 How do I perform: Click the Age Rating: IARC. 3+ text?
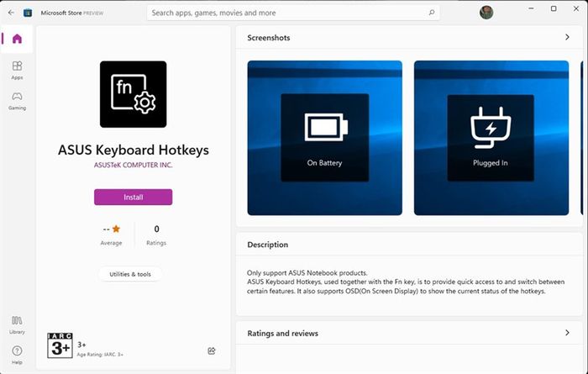pyautogui.click(x=100, y=355)
